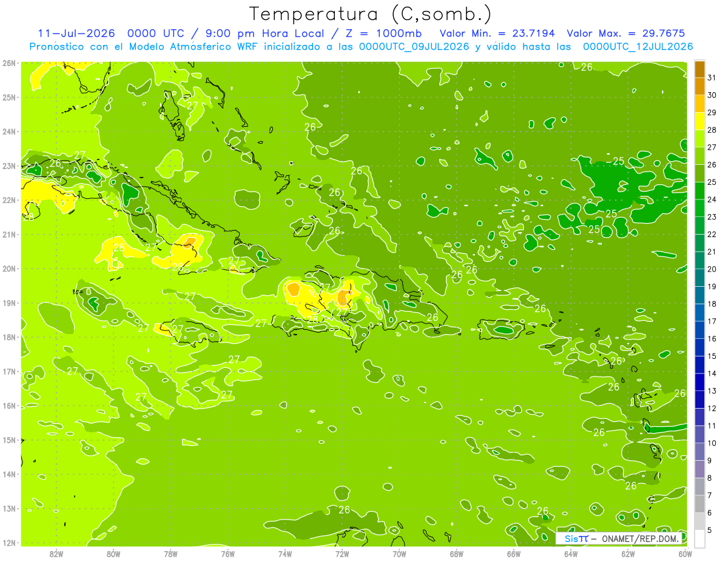Pick the dark blue legend band between 13 and 14
The width and height of the screenshot is (728, 562).
699,382
